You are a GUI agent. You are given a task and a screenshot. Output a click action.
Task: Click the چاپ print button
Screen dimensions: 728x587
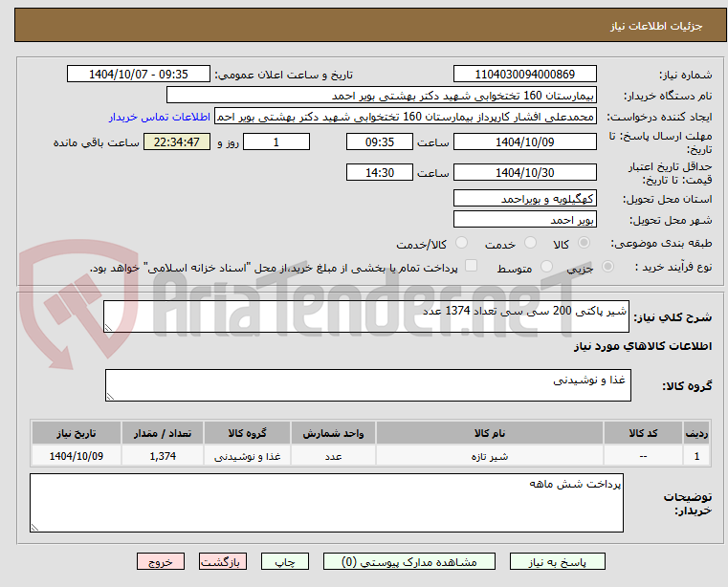(285, 561)
